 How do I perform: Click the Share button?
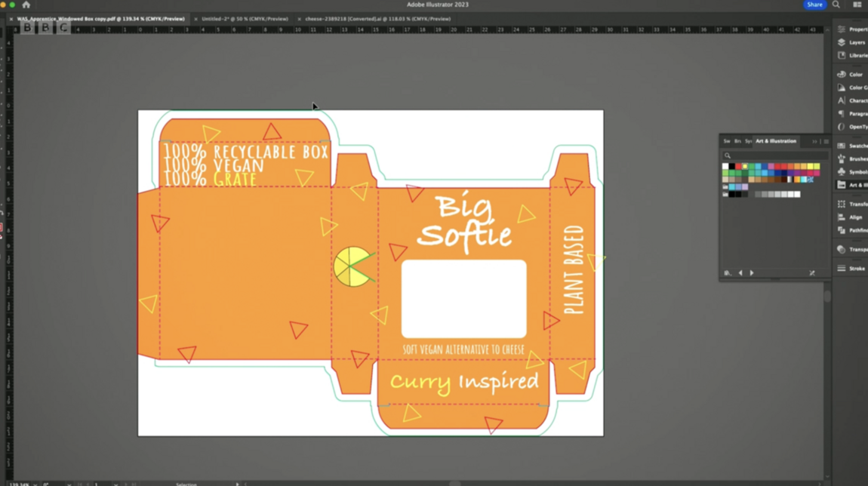pos(814,5)
